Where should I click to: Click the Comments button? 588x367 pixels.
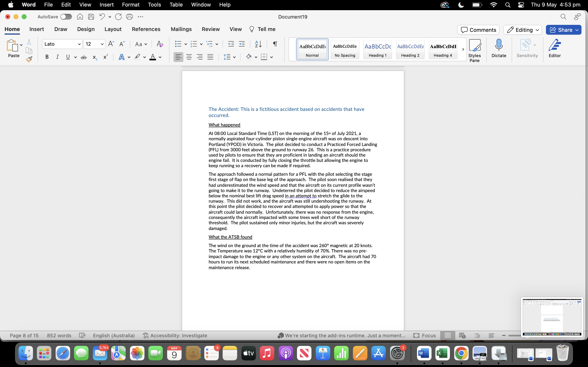tap(478, 30)
